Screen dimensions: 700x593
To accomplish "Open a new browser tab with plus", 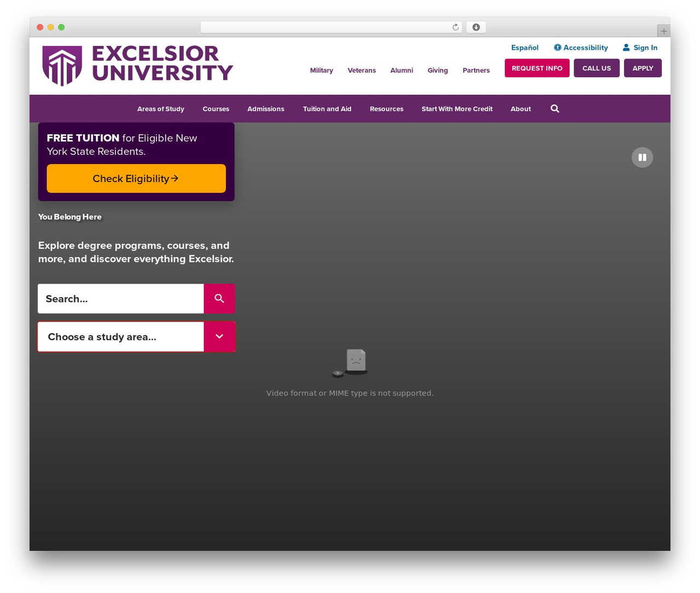I will coord(664,31).
